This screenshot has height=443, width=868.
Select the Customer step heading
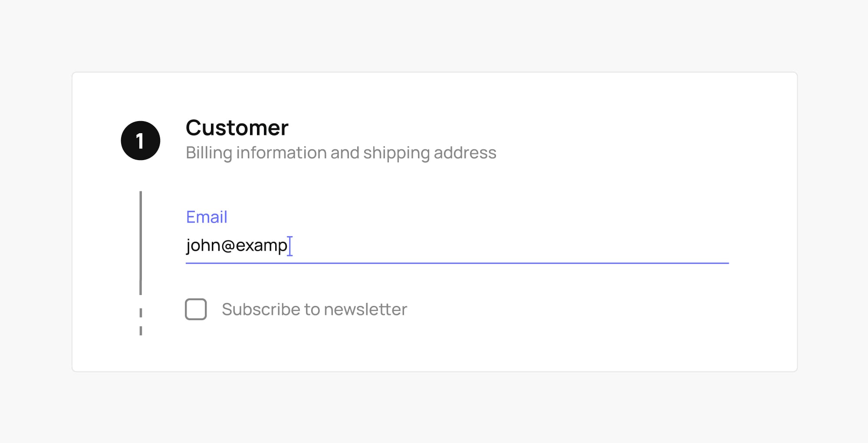coord(237,128)
